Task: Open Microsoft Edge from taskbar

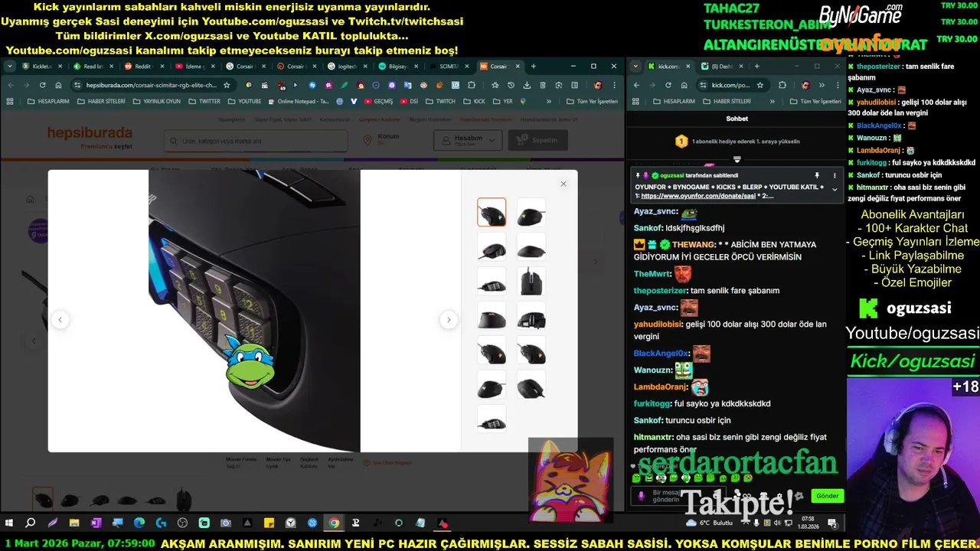Action: (x=139, y=523)
